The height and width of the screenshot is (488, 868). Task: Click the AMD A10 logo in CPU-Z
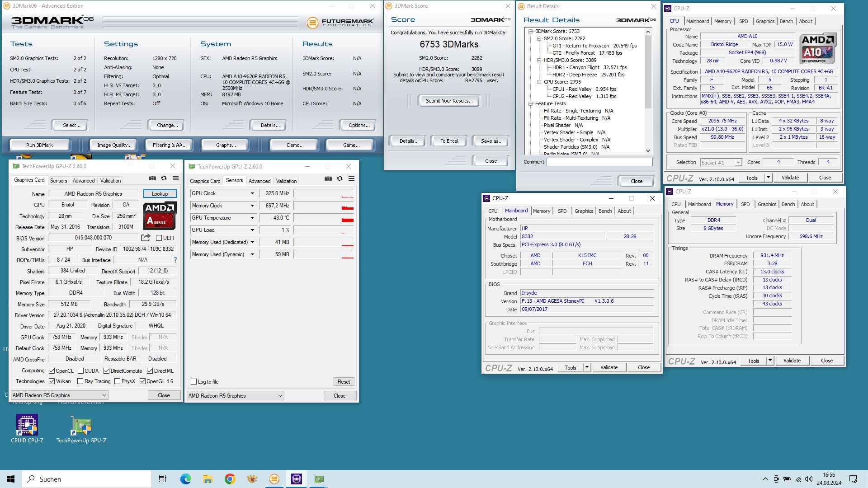(818, 48)
